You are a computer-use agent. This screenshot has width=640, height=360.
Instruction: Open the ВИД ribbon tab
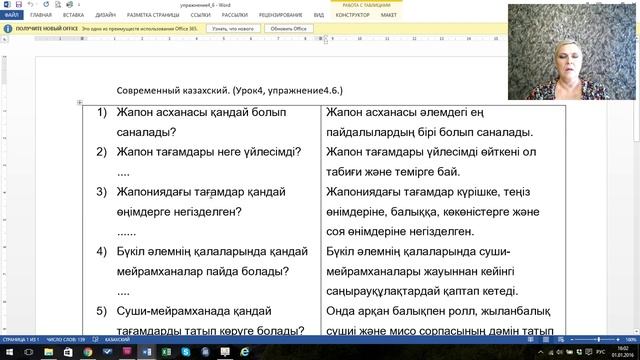(x=319, y=15)
